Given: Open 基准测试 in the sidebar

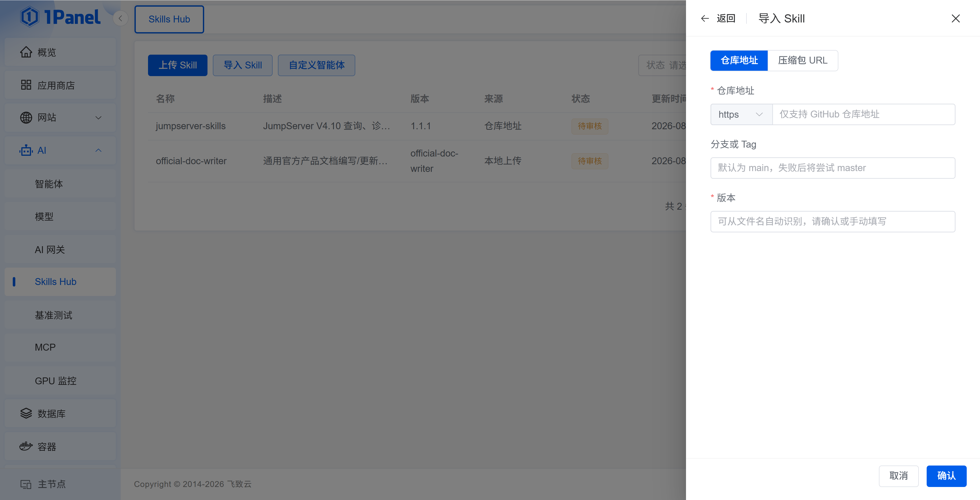Looking at the screenshot, I should (x=60, y=315).
